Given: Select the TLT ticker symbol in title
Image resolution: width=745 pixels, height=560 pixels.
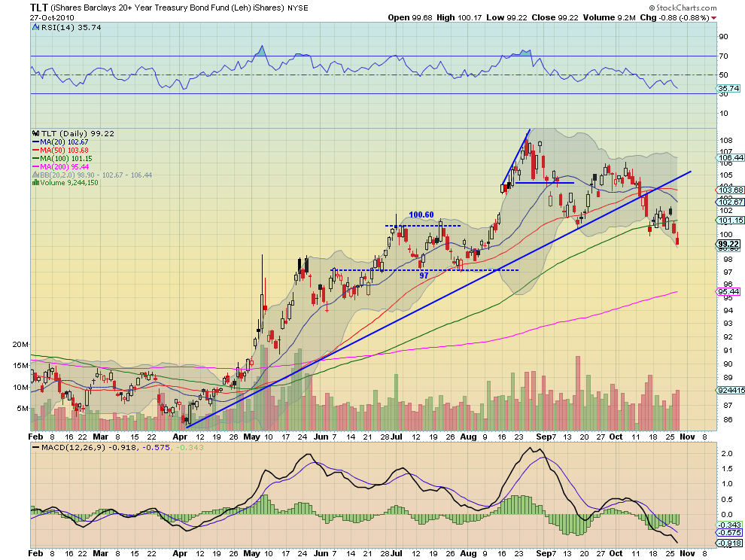Looking at the screenshot, I should (x=39, y=8).
